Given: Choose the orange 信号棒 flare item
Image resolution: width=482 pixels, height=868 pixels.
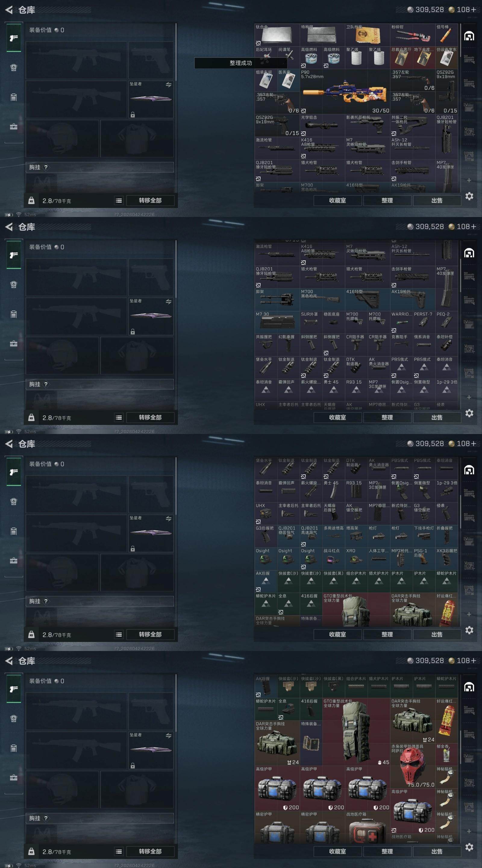Looking at the screenshot, I should (x=447, y=35).
